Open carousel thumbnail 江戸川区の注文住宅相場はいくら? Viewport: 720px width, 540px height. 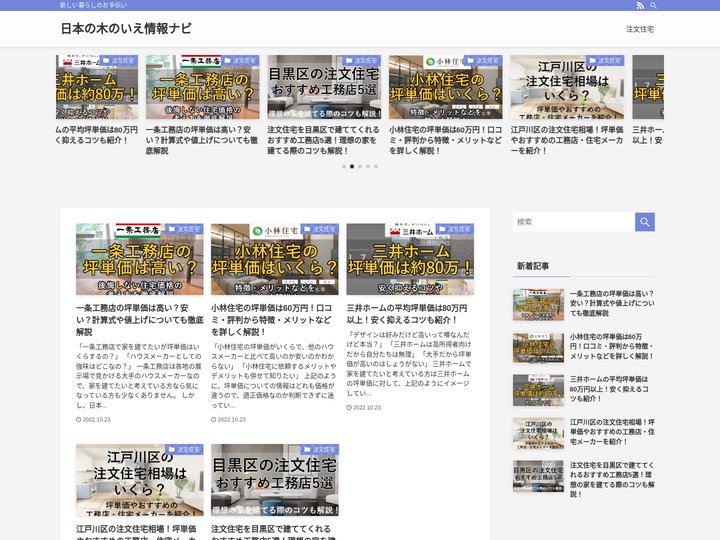567,87
